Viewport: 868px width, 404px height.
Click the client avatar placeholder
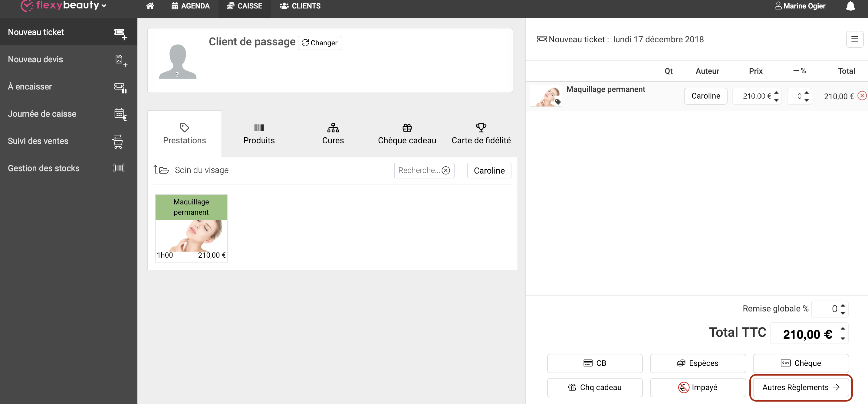coord(178,61)
